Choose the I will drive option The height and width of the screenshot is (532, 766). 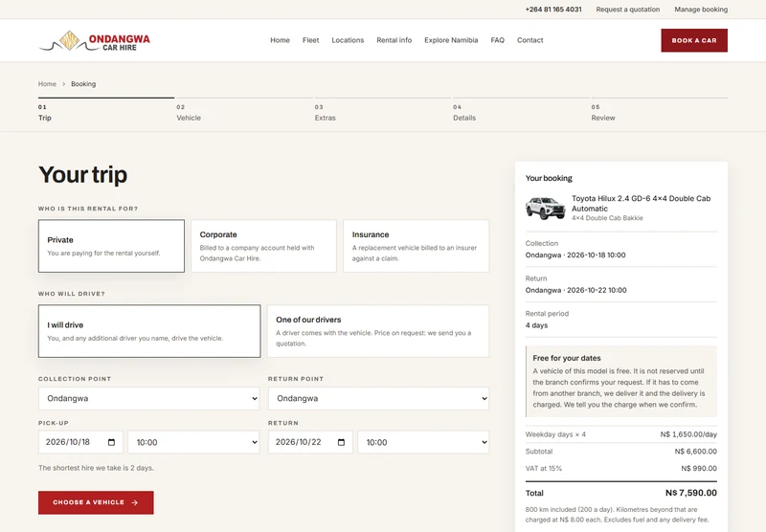(149, 331)
